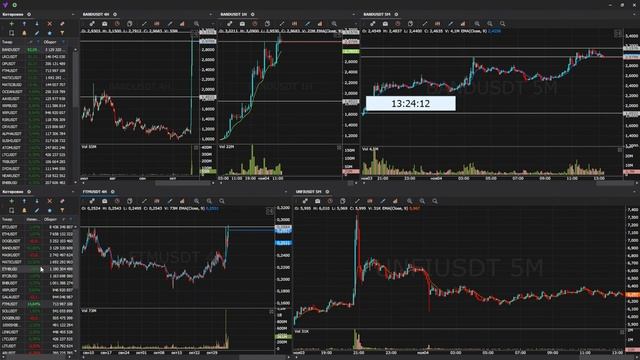The image size is (640, 360).
Task: Click the magnifier icon on the BANDUSDT 4H toolbar
Action: 196,24
